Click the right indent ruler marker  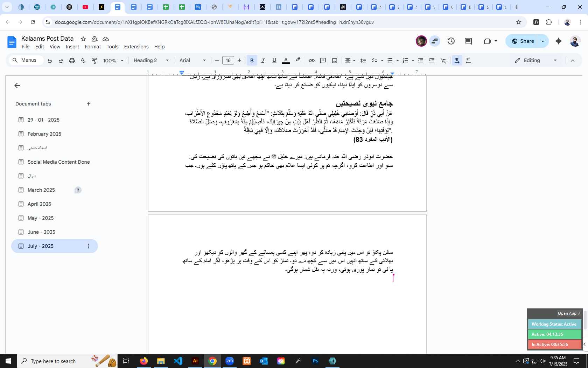(x=392, y=73)
